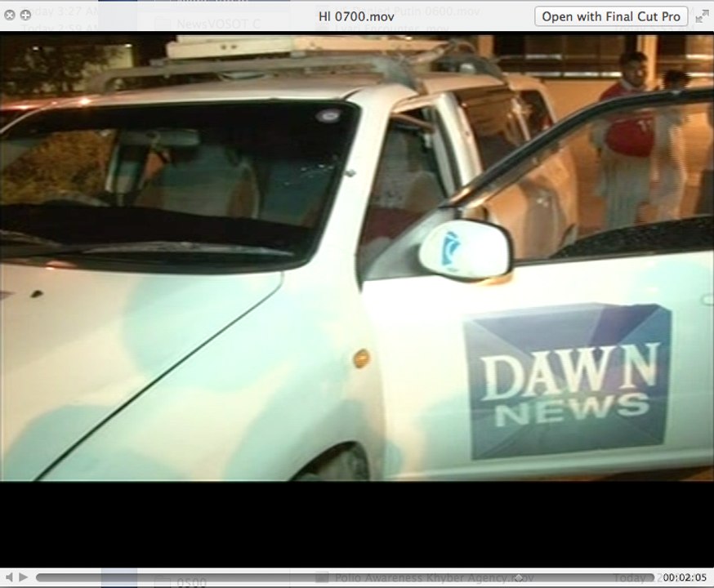Mute audio using the speaker icon

(x=10, y=577)
